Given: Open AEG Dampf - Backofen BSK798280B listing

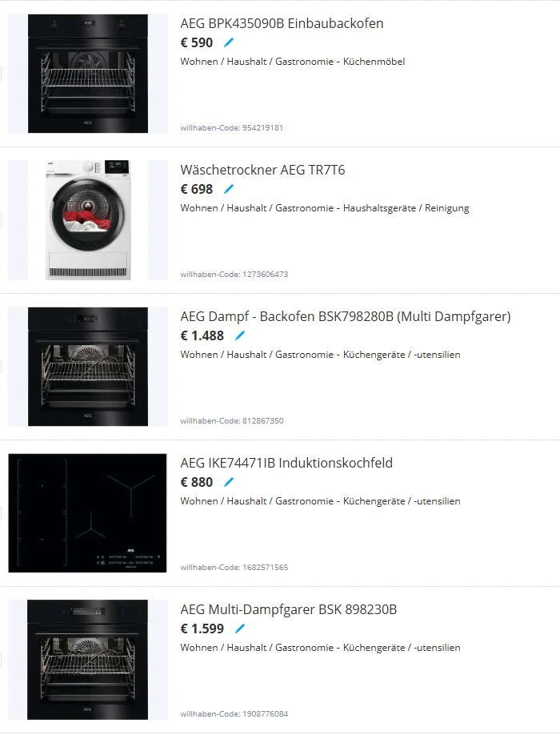Looking at the screenshot, I should click(346, 316).
